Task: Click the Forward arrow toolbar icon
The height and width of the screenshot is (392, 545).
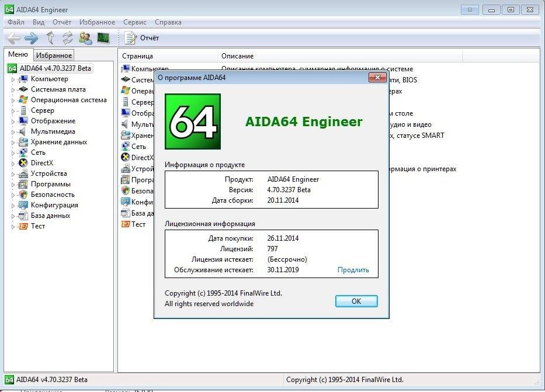Action: tap(32, 38)
